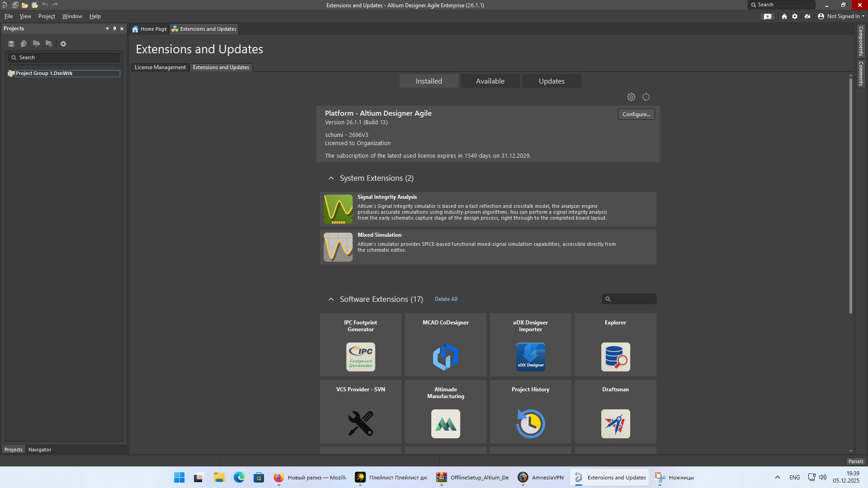
Task: Open the Project menu
Action: point(47,16)
